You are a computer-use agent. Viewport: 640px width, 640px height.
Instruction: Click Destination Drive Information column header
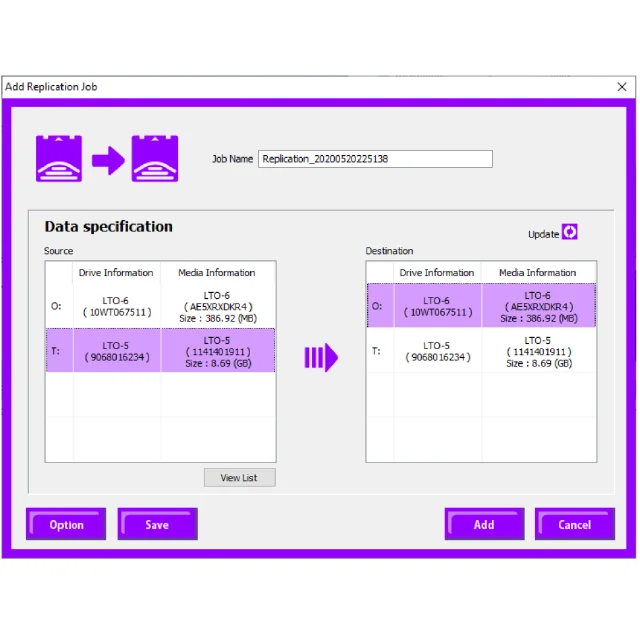pyautogui.click(x=437, y=272)
